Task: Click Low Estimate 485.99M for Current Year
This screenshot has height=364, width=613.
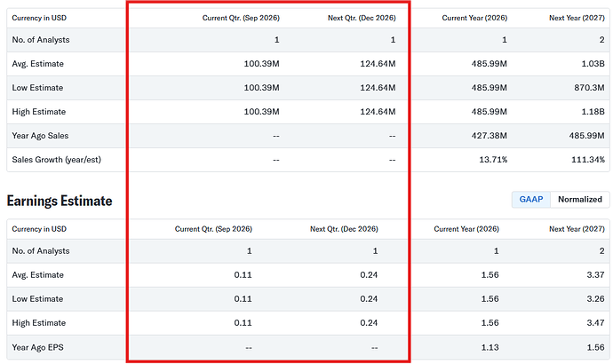Action: tap(490, 88)
